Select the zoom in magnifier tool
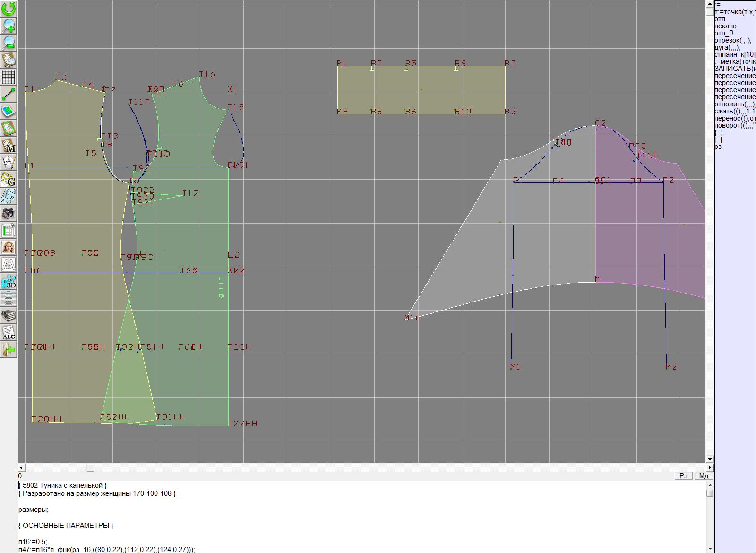Image resolution: width=756 pixels, height=553 pixels. click(x=9, y=26)
